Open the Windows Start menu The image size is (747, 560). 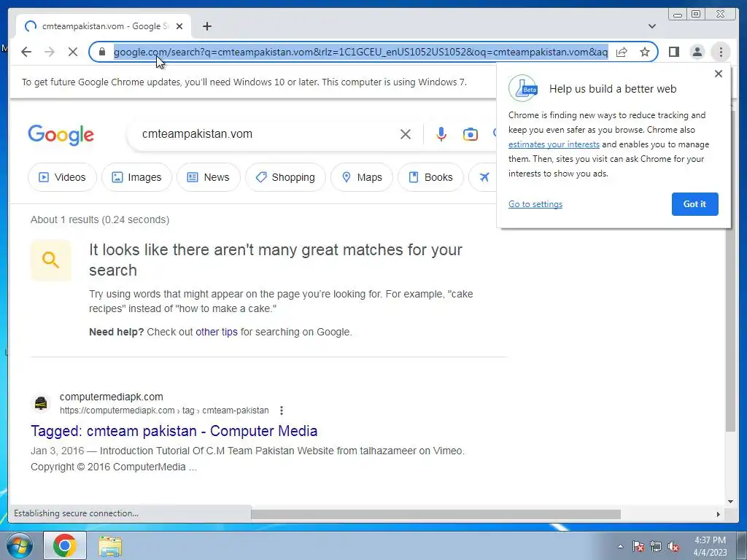point(19,545)
